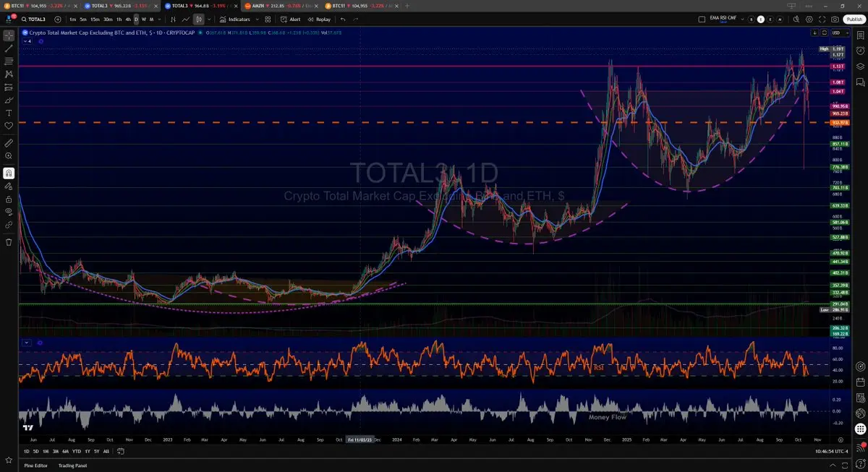The image size is (868, 472).
Task: Select the crosshair cursor tool
Action: click(x=9, y=35)
